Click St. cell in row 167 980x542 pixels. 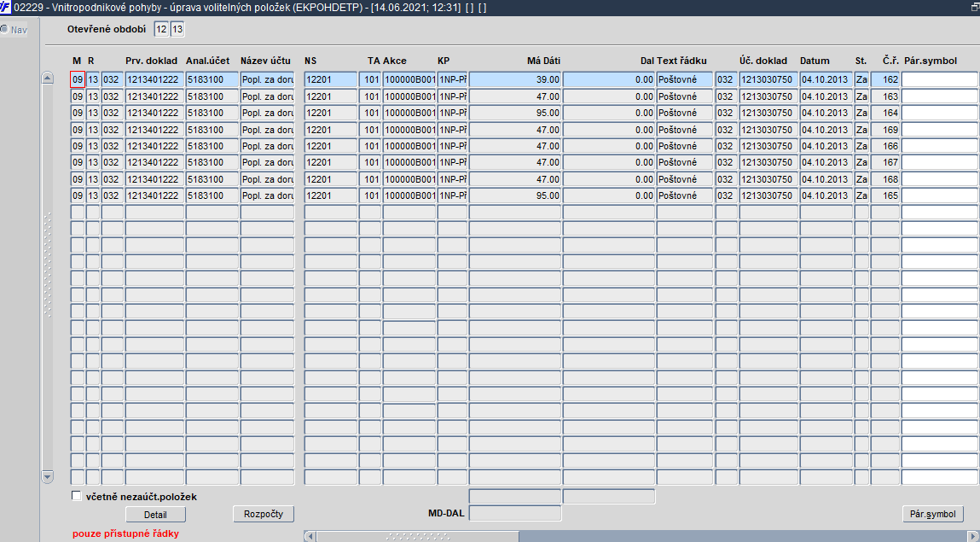[x=861, y=162]
